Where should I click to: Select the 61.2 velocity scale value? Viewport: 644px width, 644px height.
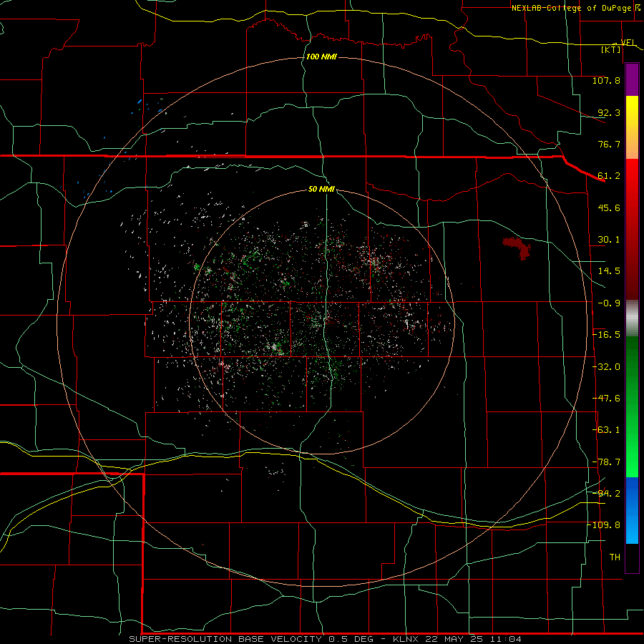click(609, 176)
